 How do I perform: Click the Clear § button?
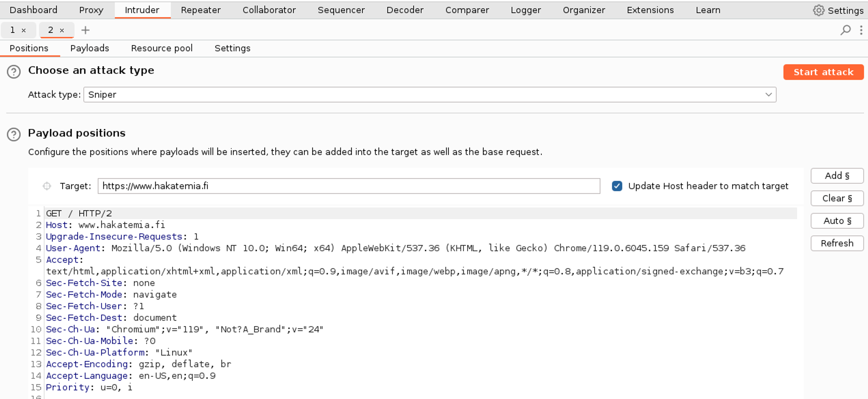pos(837,198)
